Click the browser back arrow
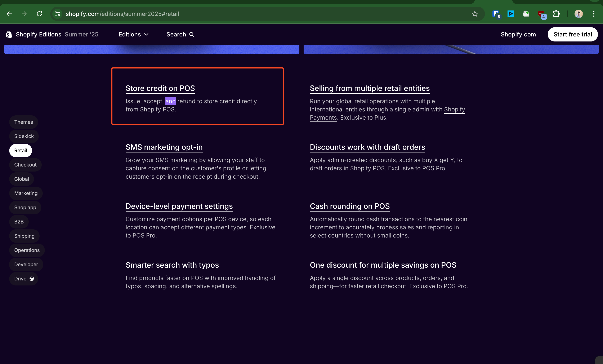The width and height of the screenshot is (603, 364). 9,14
